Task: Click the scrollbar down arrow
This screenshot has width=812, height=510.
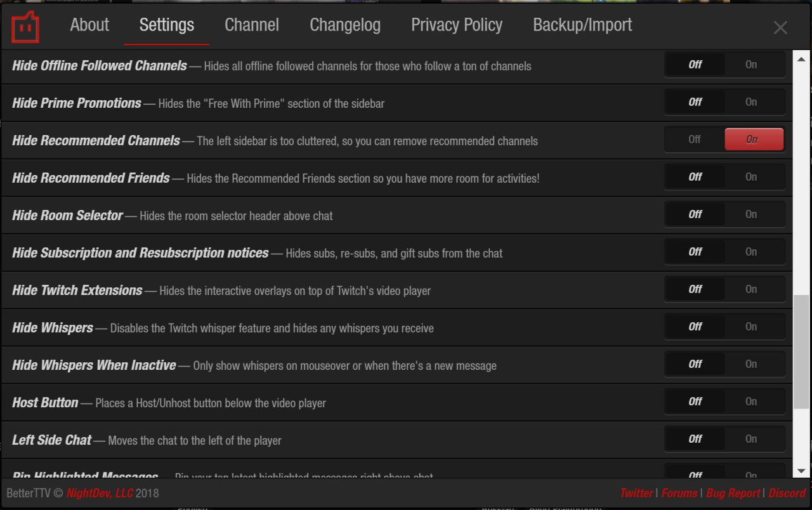Action: click(801, 471)
